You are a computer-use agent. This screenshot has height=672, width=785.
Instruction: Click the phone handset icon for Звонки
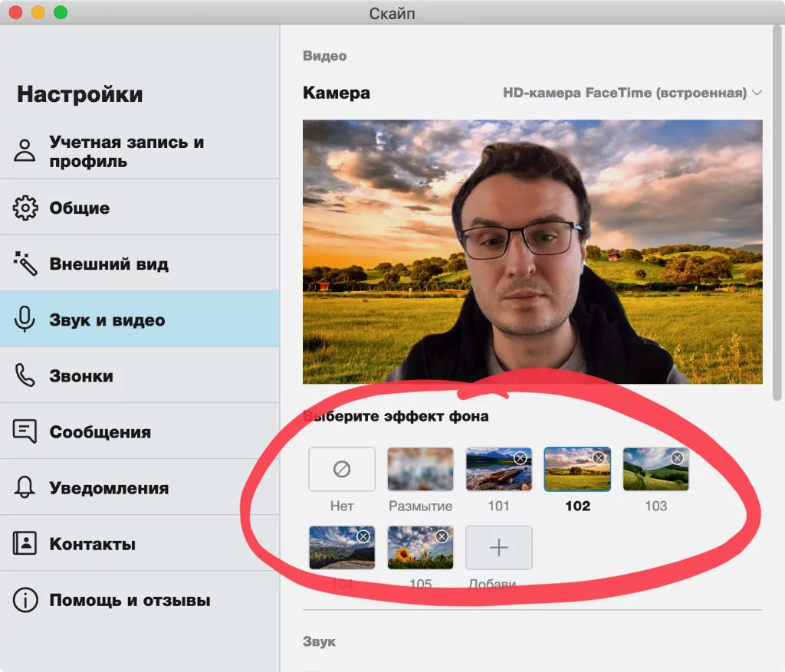(25, 375)
